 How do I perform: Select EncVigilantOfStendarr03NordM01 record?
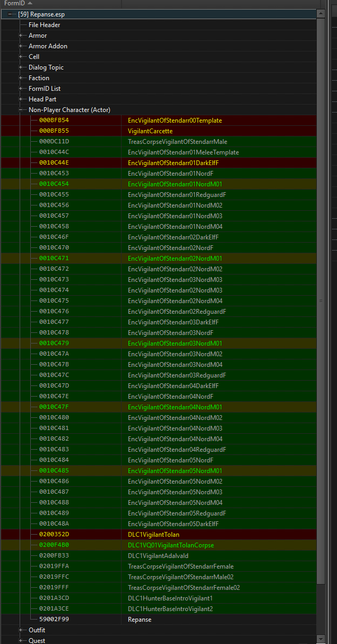pos(159,344)
